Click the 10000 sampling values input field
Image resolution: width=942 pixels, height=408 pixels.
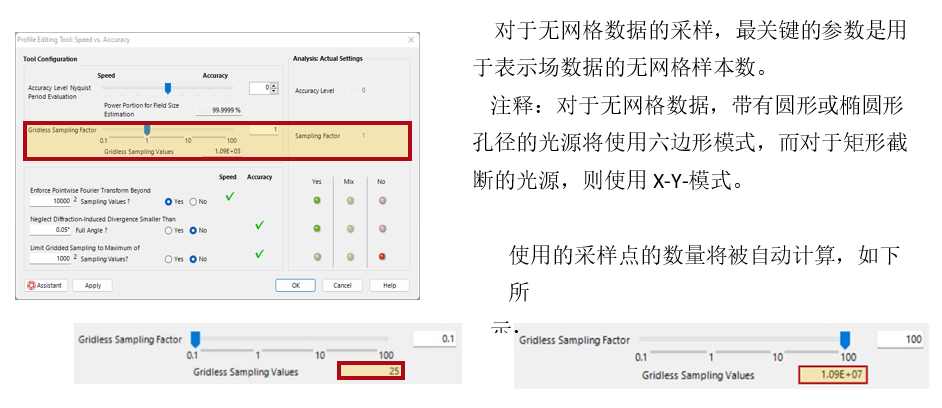(x=50, y=201)
